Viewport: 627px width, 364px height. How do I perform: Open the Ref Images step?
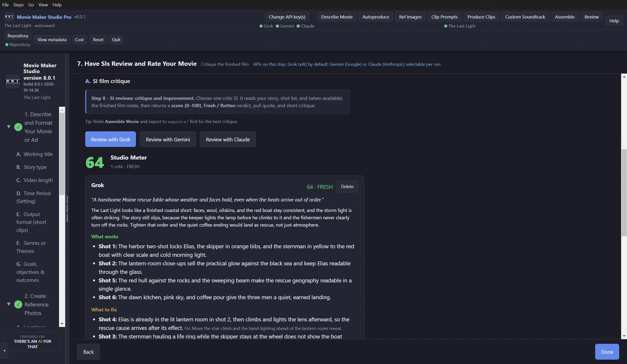[410, 17]
